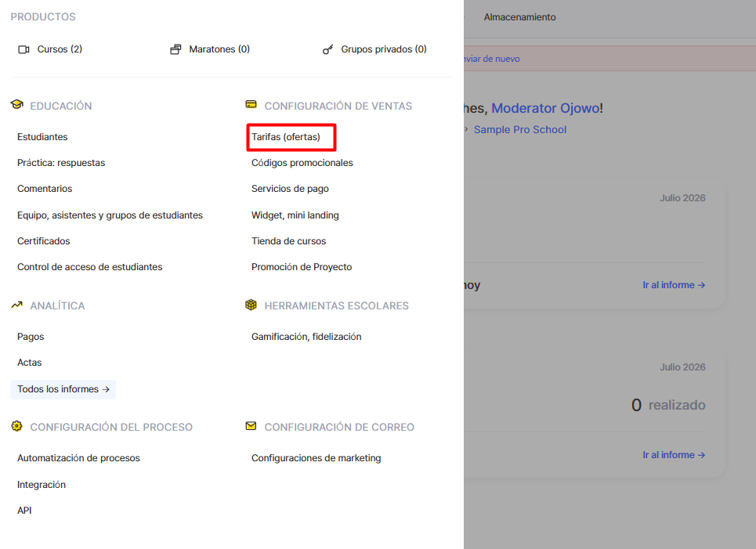Click the key icon beside Grupos privados

point(327,49)
